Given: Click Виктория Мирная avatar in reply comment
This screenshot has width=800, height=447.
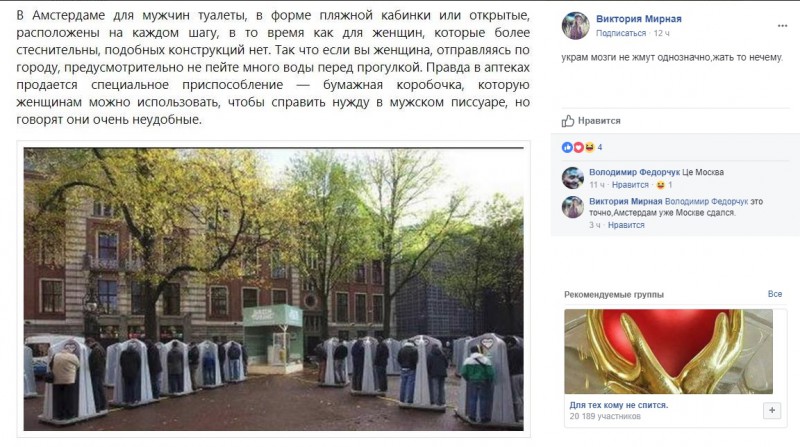Looking at the screenshot, I should click(572, 207).
